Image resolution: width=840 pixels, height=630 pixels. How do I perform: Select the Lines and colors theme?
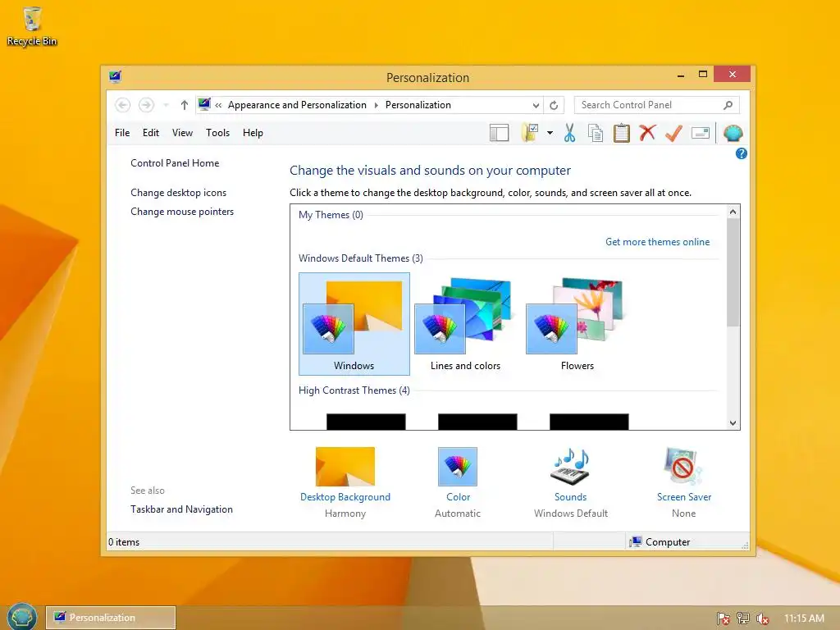click(466, 323)
